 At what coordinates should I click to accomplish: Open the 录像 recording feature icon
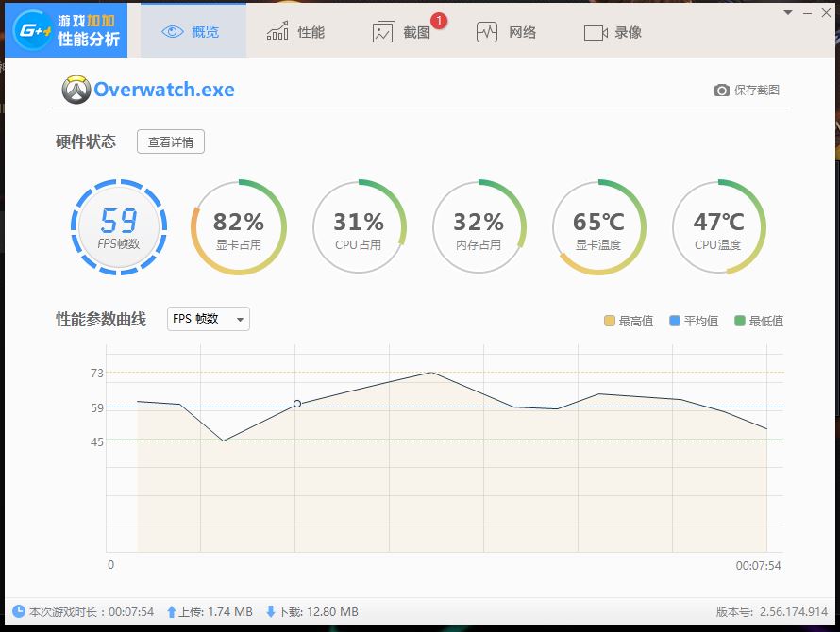(596, 30)
